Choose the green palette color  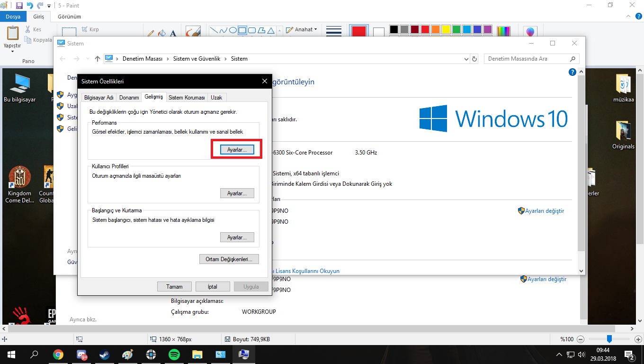pos(456,29)
